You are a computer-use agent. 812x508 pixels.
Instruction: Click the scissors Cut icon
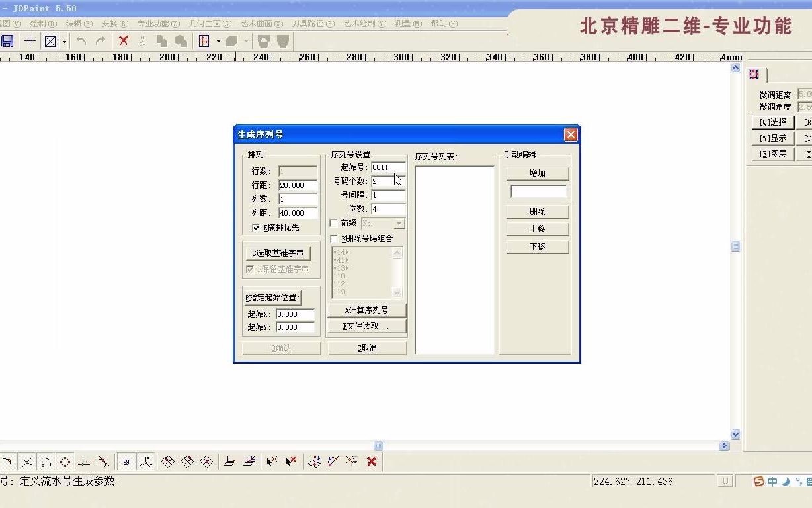click(142, 41)
